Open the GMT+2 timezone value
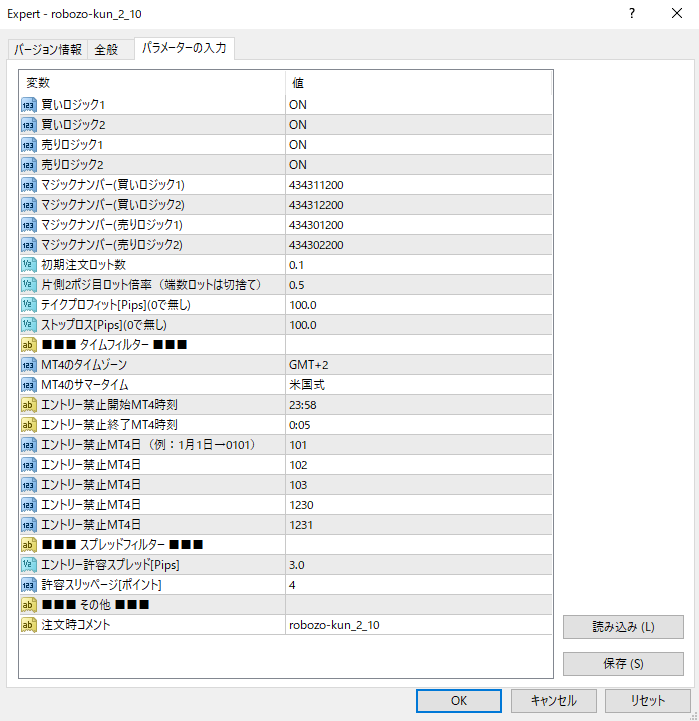The image size is (699, 721). click(418, 365)
